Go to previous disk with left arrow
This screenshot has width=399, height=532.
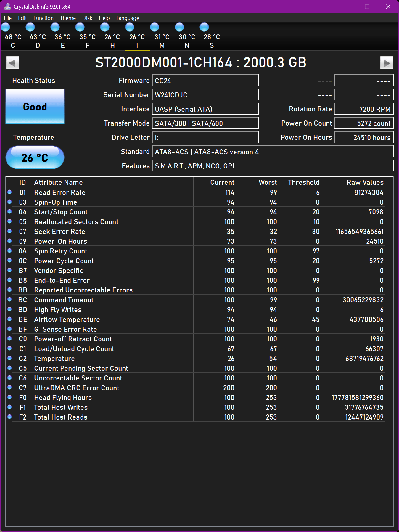point(12,62)
